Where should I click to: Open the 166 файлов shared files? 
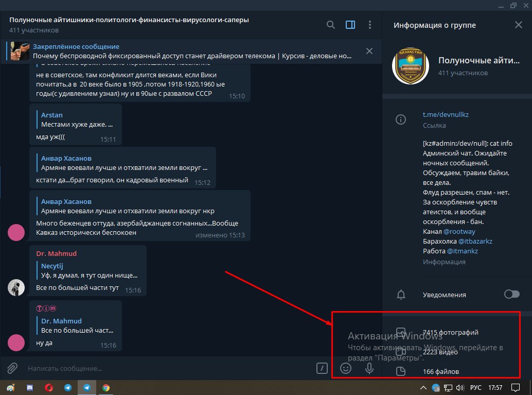(x=441, y=372)
